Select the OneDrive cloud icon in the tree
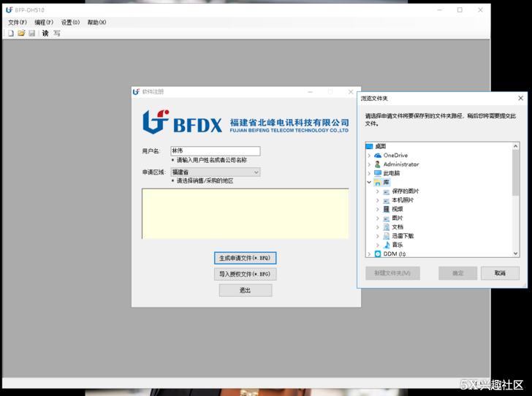This screenshot has width=532, height=396. (x=379, y=156)
